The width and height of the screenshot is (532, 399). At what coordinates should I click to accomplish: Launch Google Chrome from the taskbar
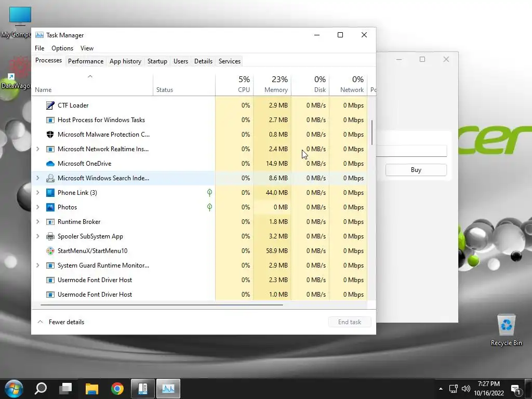pos(117,389)
